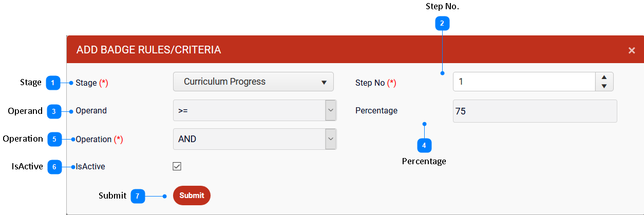
Task: Click the blue callout badge number 6
Action: click(x=55, y=167)
